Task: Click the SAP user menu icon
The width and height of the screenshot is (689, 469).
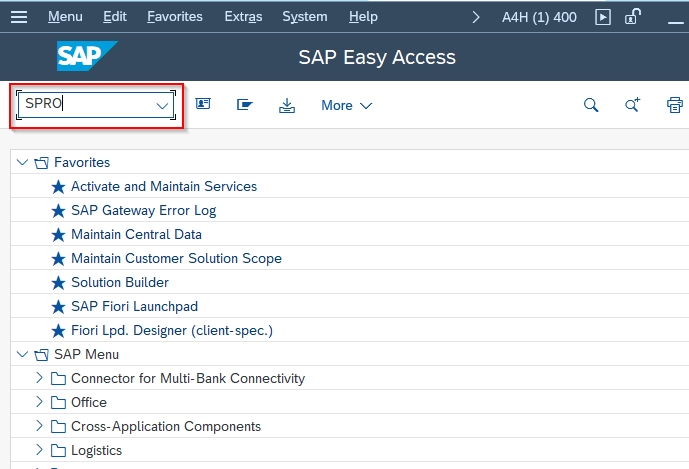Action: click(203, 105)
